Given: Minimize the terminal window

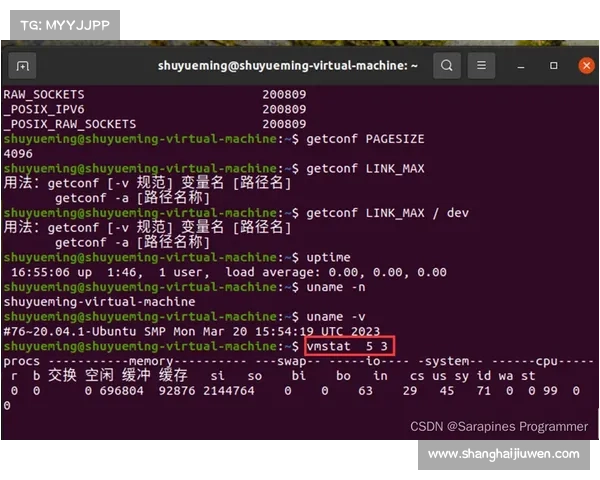Looking at the screenshot, I should point(520,66).
